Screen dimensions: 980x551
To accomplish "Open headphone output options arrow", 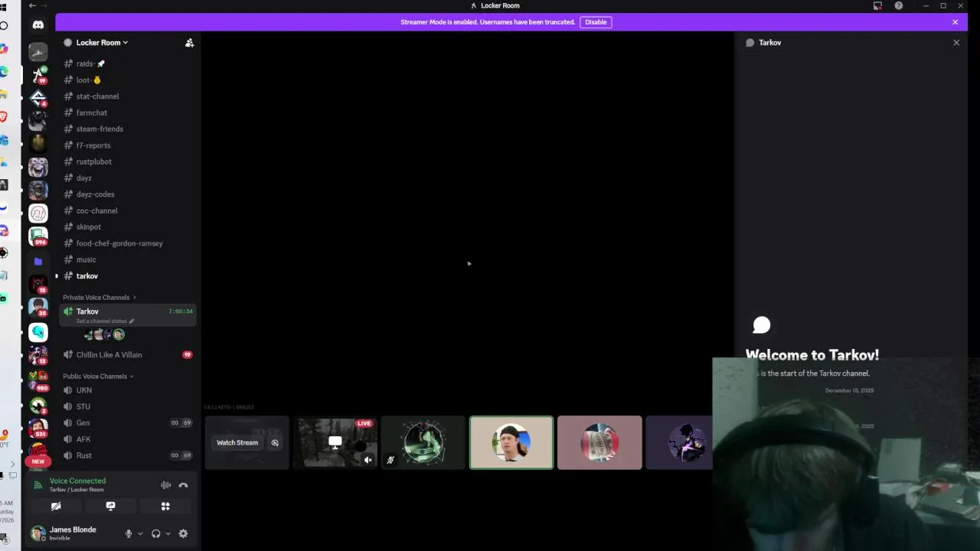I will tap(168, 533).
